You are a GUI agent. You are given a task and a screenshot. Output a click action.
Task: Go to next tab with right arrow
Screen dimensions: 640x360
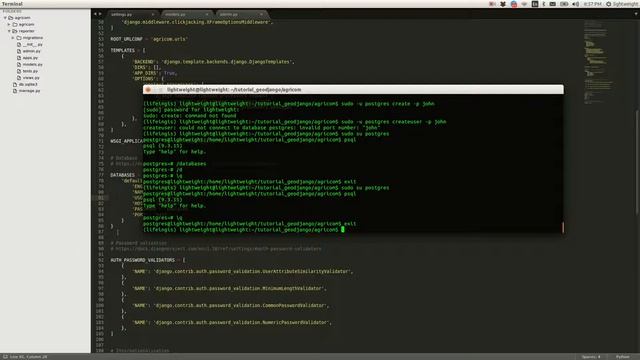(x=100, y=14)
